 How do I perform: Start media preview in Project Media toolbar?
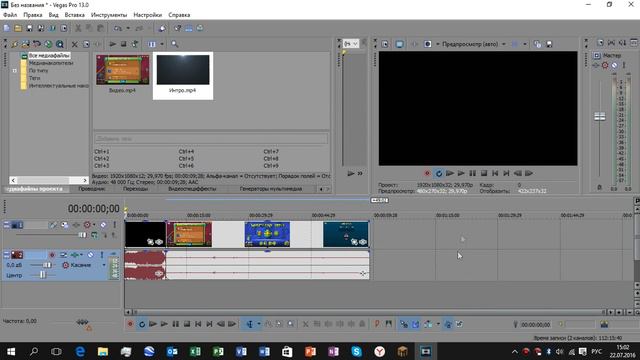point(113,44)
